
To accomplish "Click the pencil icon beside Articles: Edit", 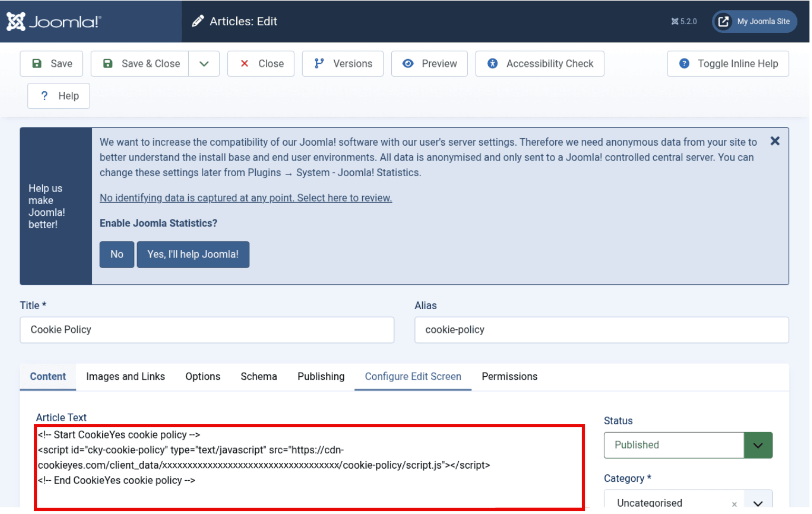I will [x=198, y=21].
